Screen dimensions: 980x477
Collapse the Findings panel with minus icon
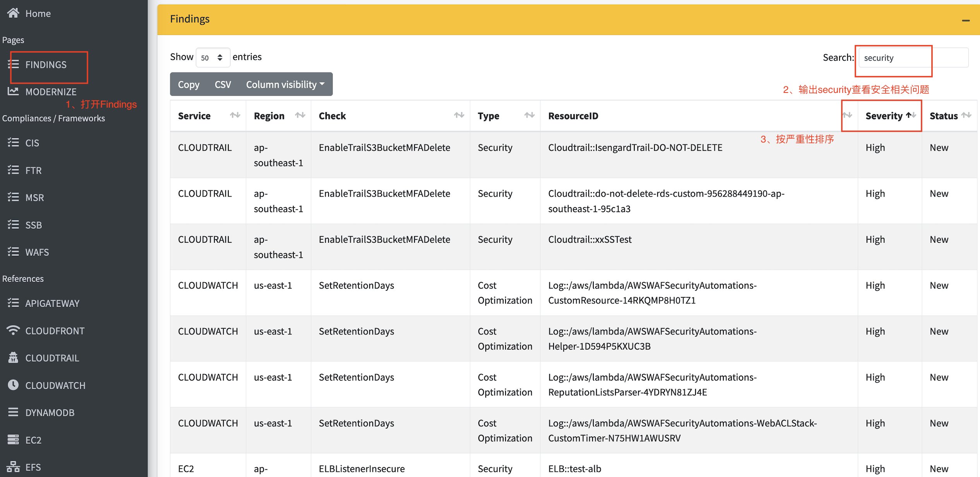click(965, 20)
